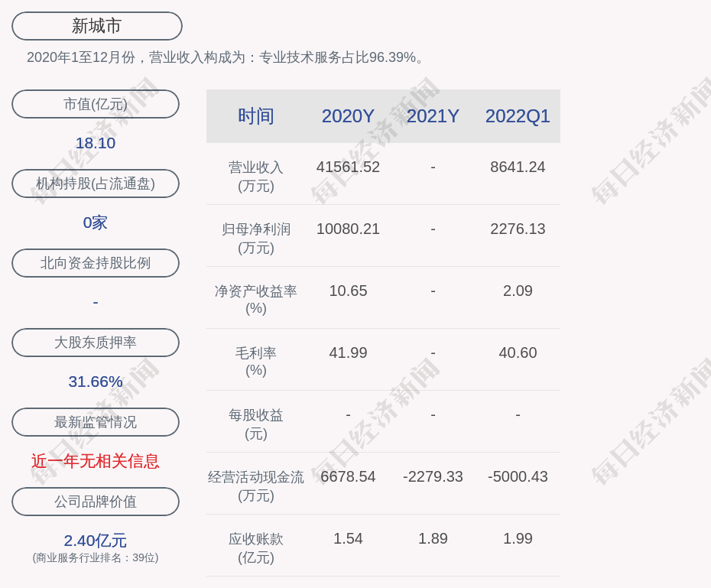Select the cash flow value -2279.33
711x588 pixels.
click(x=433, y=476)
